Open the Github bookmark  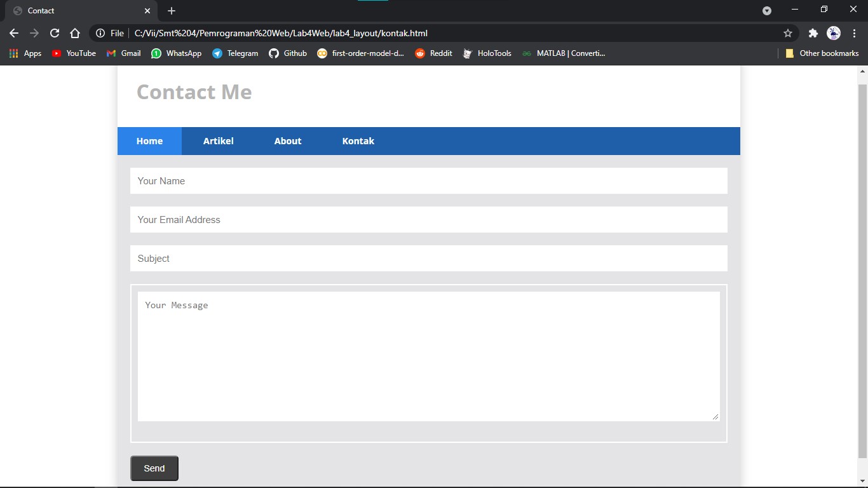(288, 53)
